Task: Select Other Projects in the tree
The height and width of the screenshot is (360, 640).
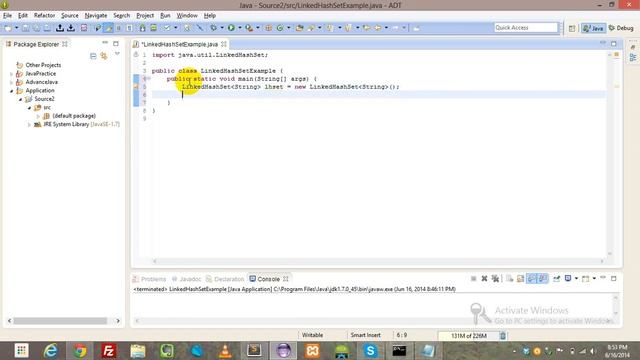Action: (x=43, y=65)
